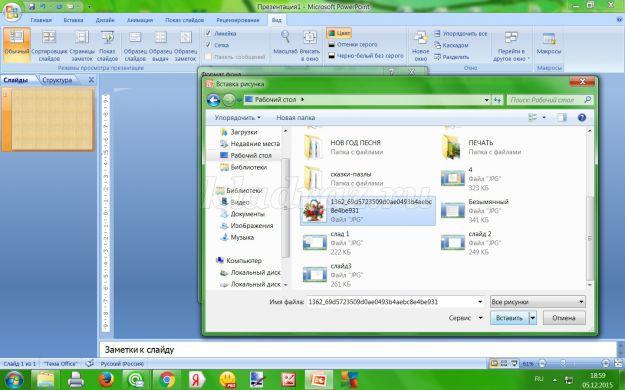Open the Все рисунки file type dropdown
This screenshot has height=390, width=625.
[x=537, y=302]
